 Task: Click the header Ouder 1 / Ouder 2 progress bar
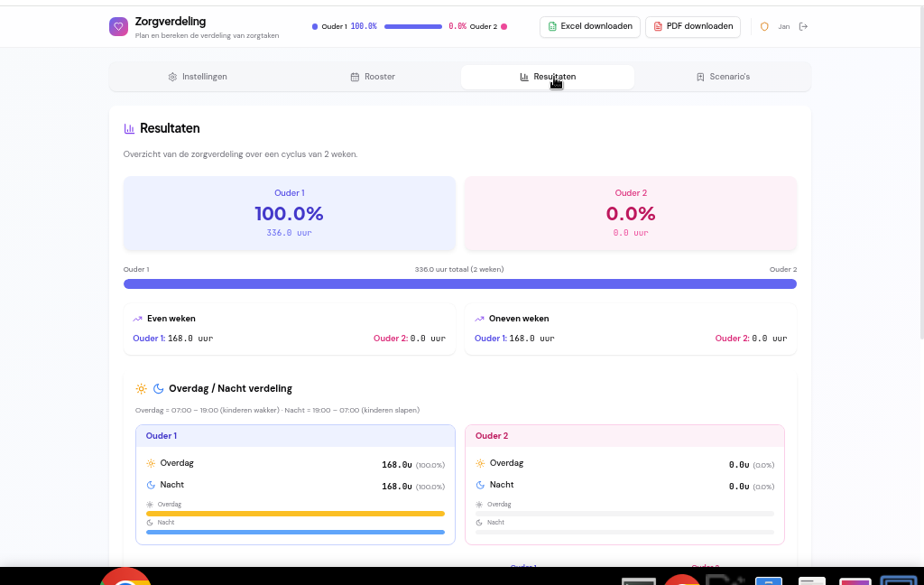pos(412,27)
